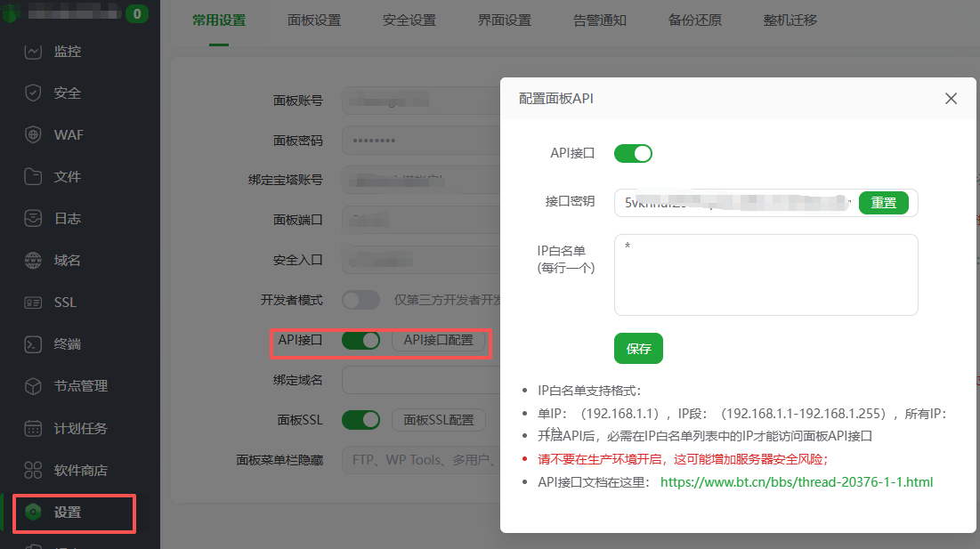
Task: Open the WAF section from sidebar
Action: [x=64, y=134]
